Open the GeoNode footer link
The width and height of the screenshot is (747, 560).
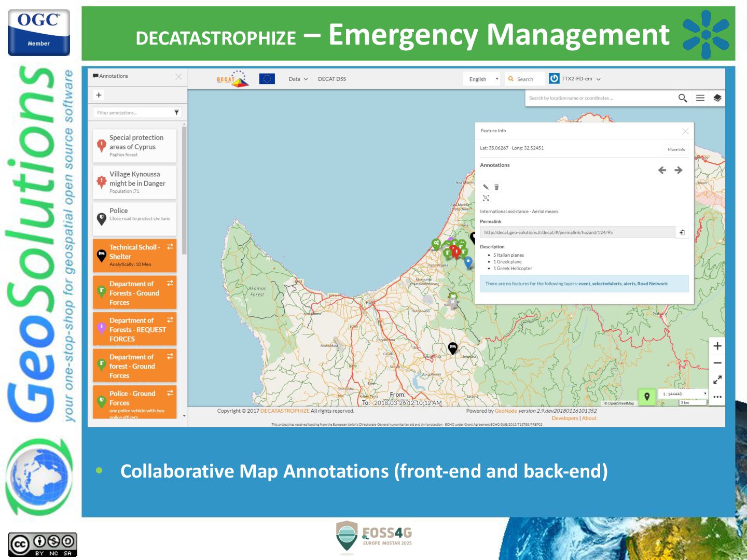(x=506, y=411)
